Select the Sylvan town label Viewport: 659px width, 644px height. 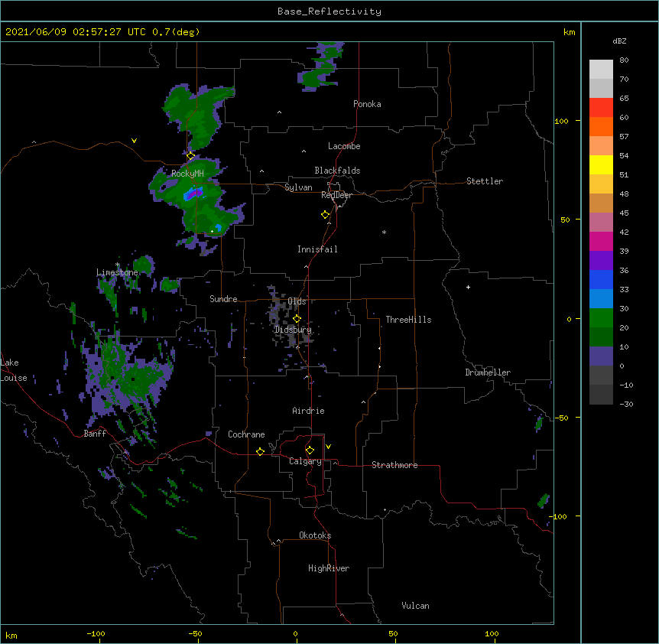(x=298, y=187)
